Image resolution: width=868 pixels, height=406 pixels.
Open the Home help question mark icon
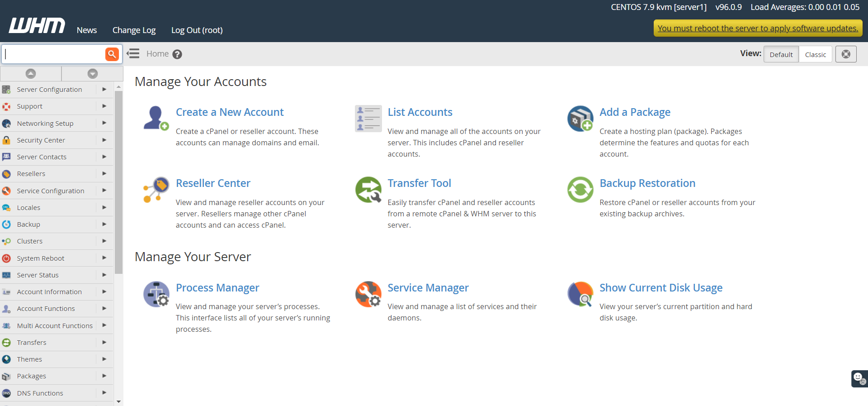point(177,54)
